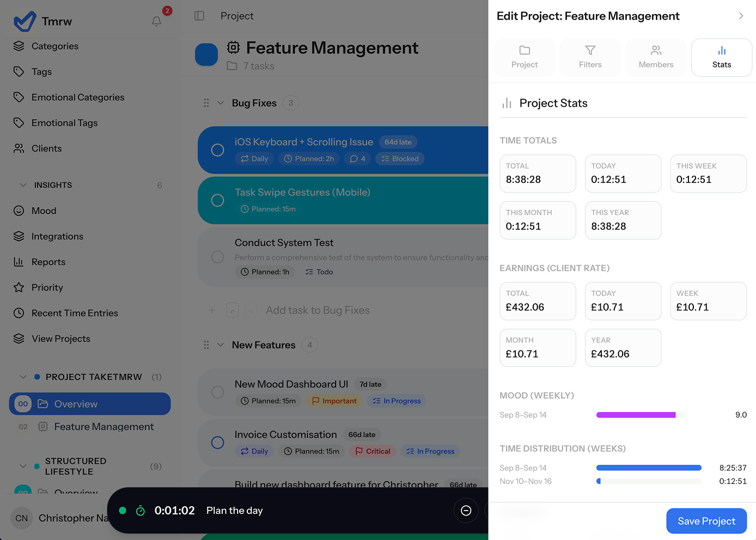The width and height of the screenshot is (756, 540).
Task: Open the Filters tab
Action: pos(590,57)
